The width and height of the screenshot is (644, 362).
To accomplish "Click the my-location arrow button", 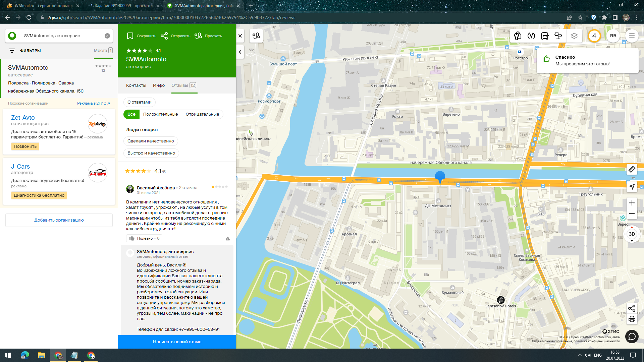I will pos(632,187).
